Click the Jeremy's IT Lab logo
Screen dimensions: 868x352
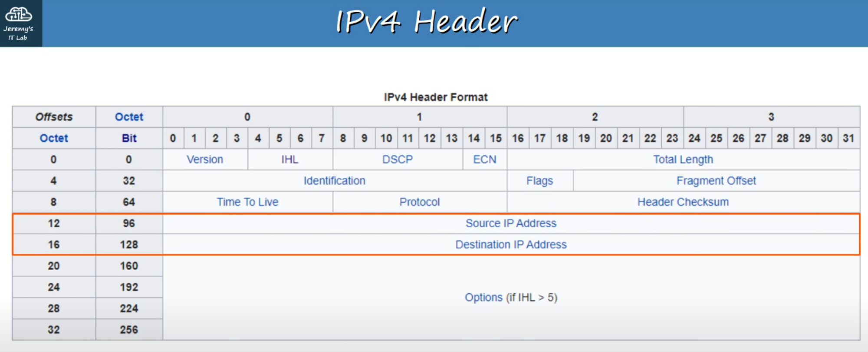point(20,23)
